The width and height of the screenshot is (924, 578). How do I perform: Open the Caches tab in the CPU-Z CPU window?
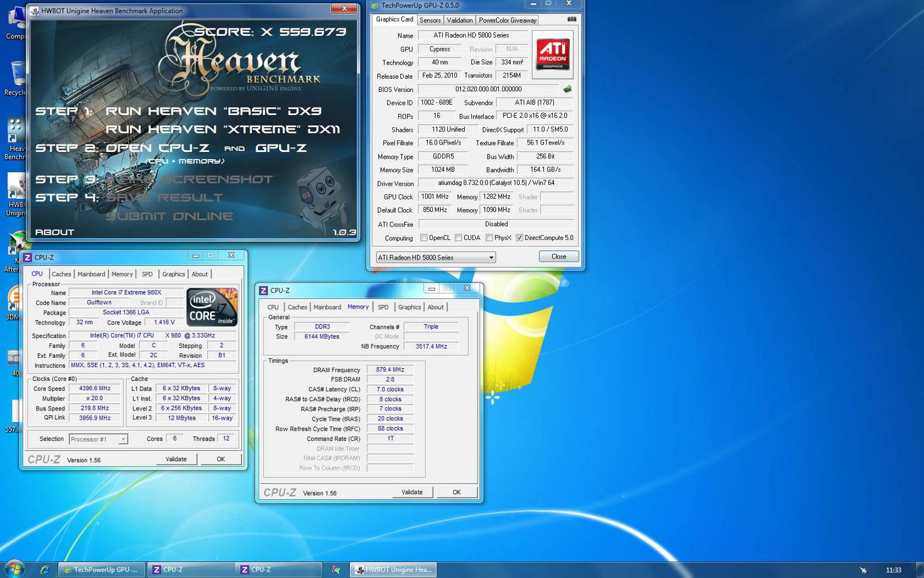[61, 274]
